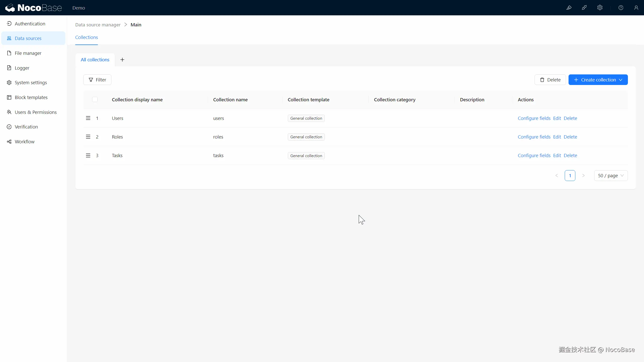Open the help question mark icon
644x362 pixels.
pyautogui.click(x=621, y=8)
